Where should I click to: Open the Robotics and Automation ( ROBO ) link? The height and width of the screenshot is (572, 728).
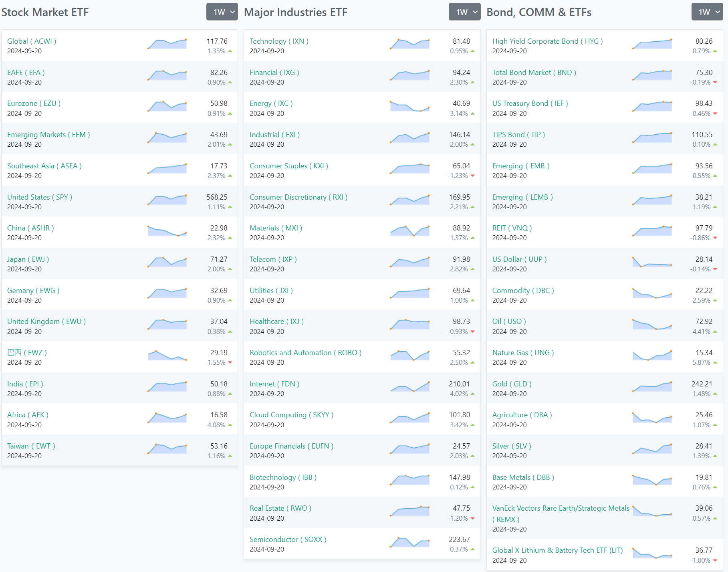(x=306, y=353)
